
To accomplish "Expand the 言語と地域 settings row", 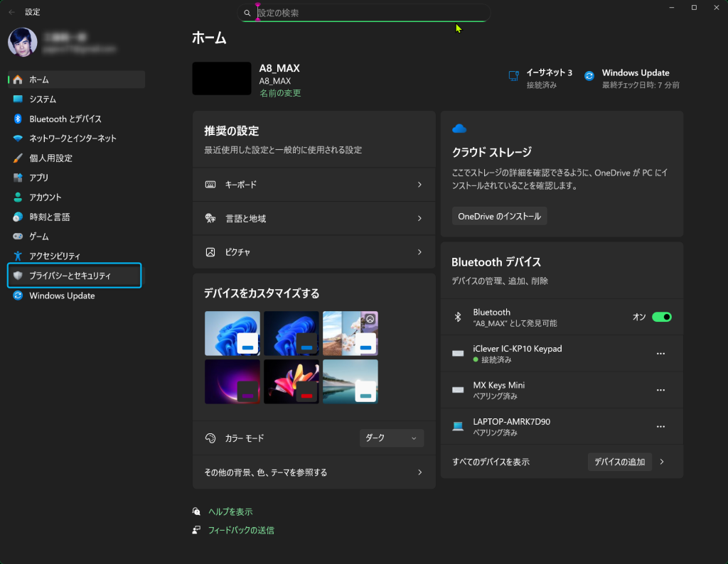I will point(314,219).
